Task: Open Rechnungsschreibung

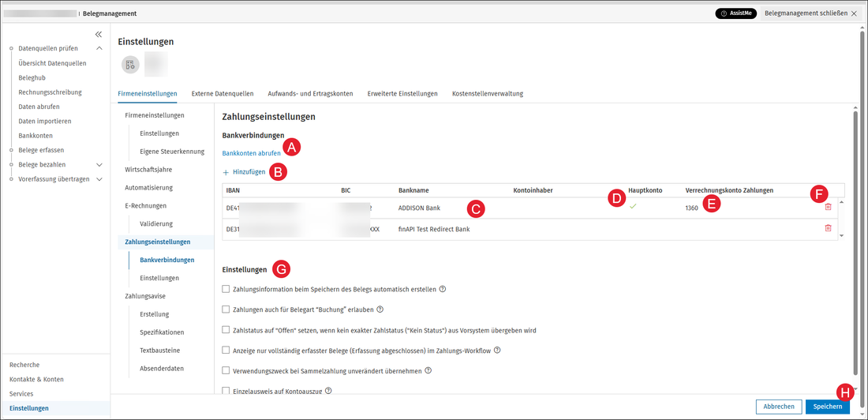Action: [x=50, y=92]
